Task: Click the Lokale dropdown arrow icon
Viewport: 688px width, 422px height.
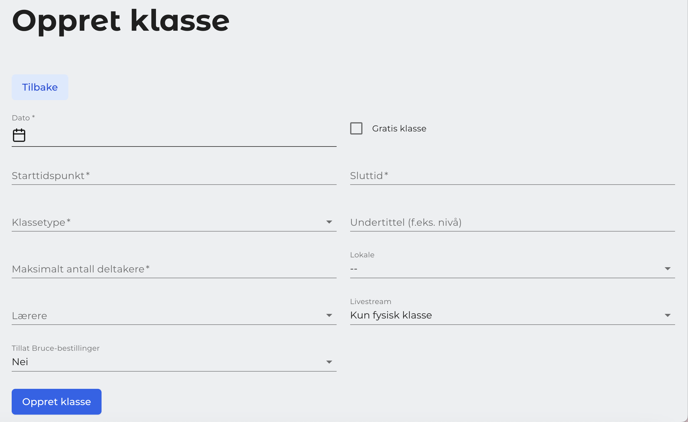Action: click(667, 268)
